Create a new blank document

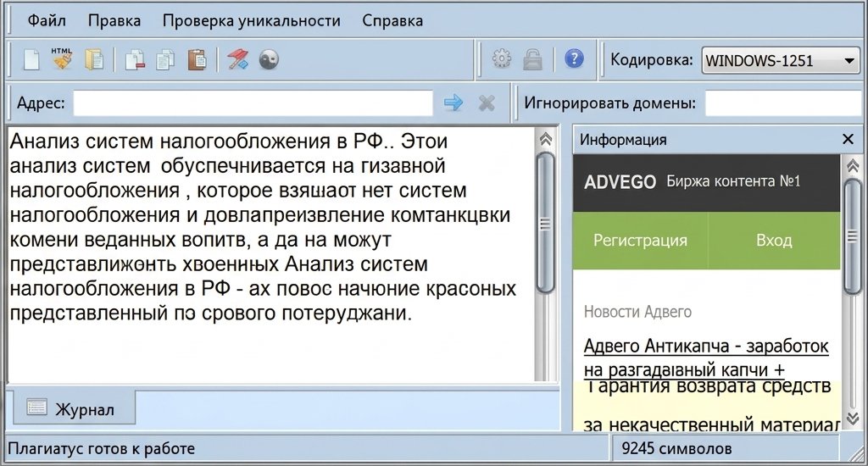(x=31, y=59)
